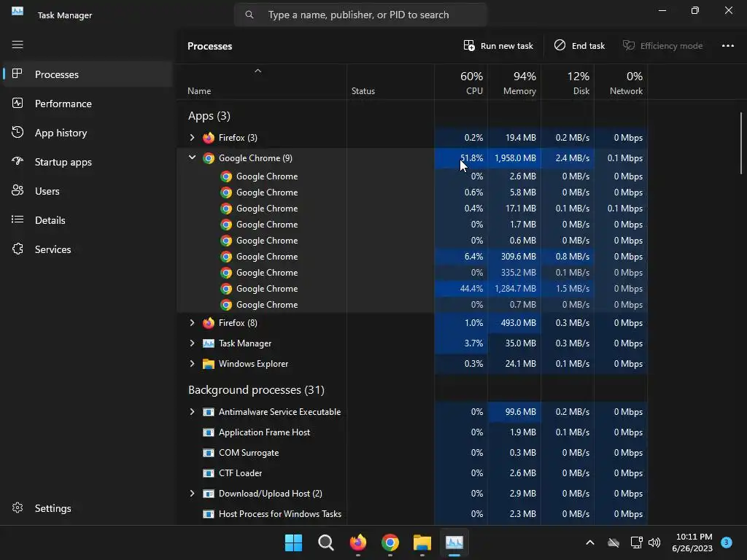This screenshot has height=560, width=747.
Task: Collapse column sort arrow above Name
Action: 258,71
